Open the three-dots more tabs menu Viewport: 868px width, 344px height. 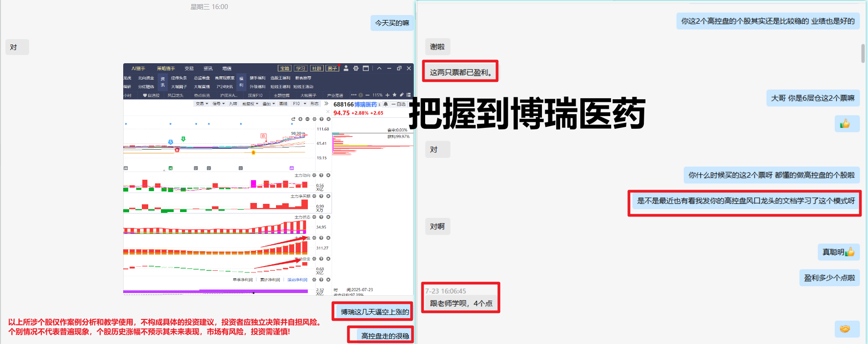354,95
